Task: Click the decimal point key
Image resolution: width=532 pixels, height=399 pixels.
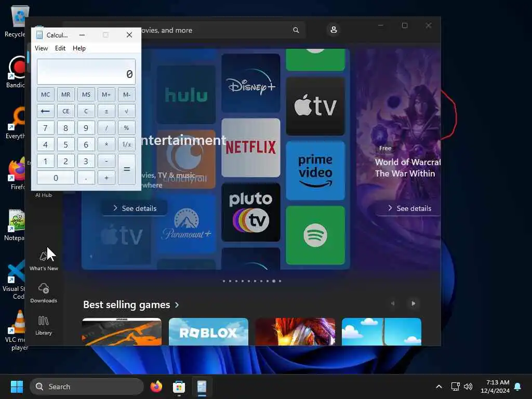Action: [x=86, y=178]
